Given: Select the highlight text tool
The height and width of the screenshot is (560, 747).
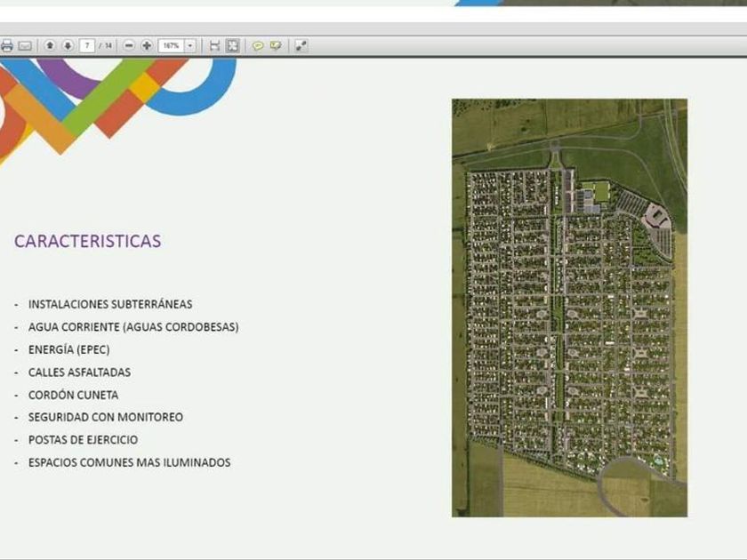Looking at the screenshot, I should click(x=276, y=45).
